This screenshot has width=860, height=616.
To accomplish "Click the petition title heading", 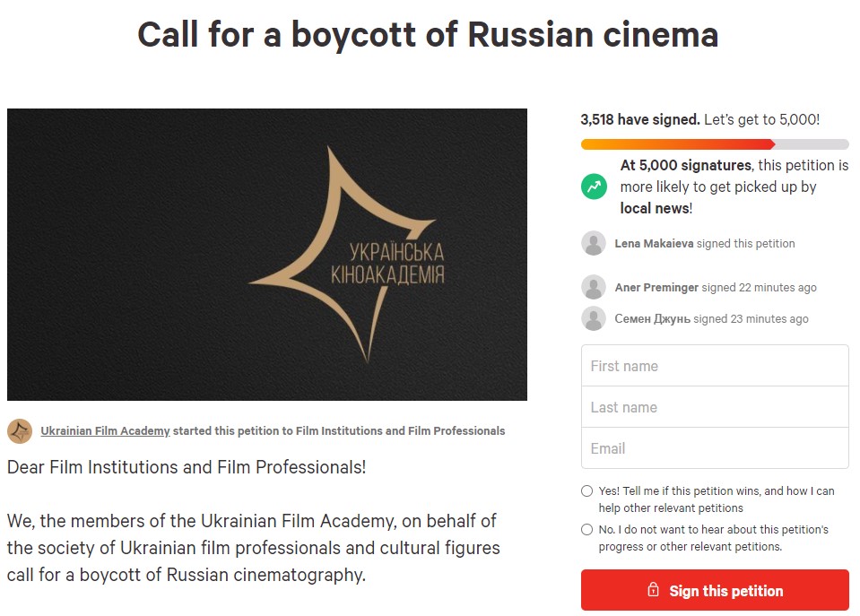I will pyautogui.click(x=428, y=35).
